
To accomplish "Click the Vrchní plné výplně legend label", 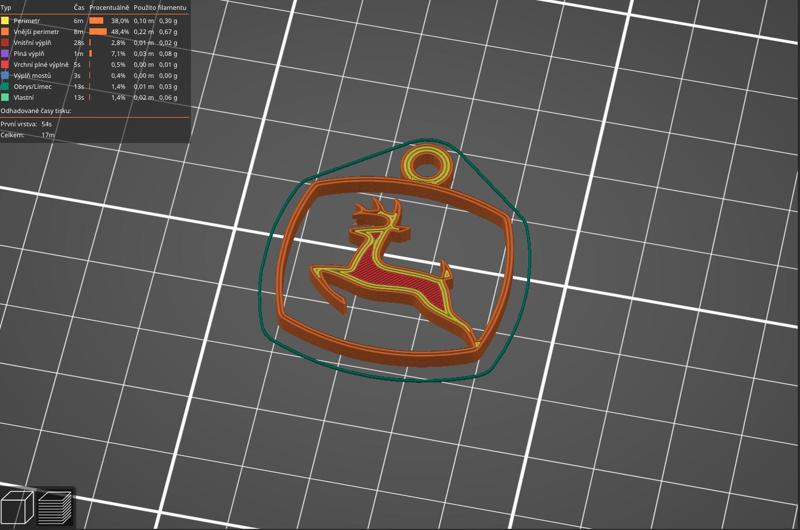I will (41, 65).
